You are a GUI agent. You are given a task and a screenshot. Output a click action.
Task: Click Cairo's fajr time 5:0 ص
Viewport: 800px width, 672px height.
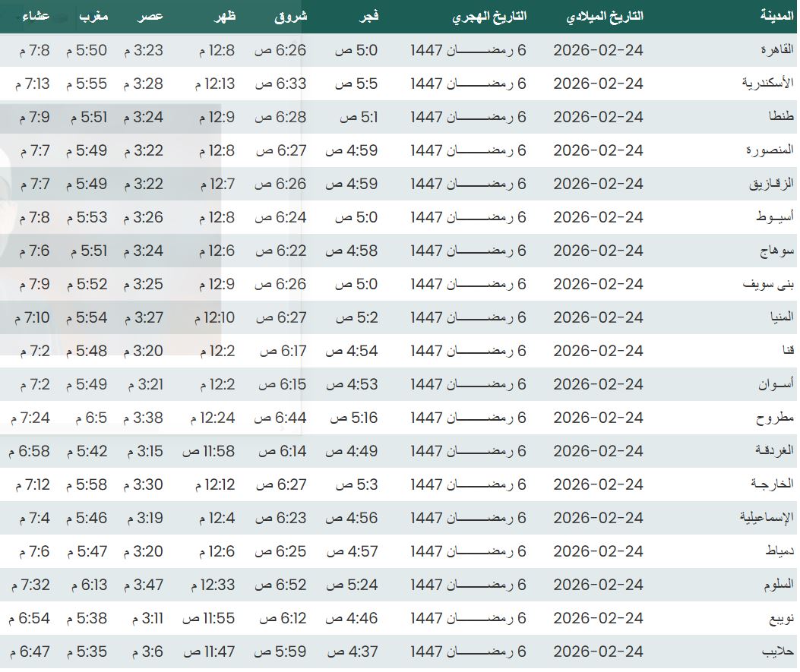point(356,50)
